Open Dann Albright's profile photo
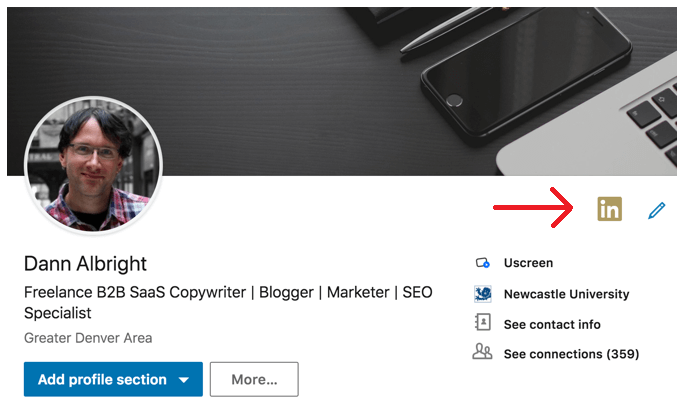The height and width of the screenshot is (414, 690). 93,165
